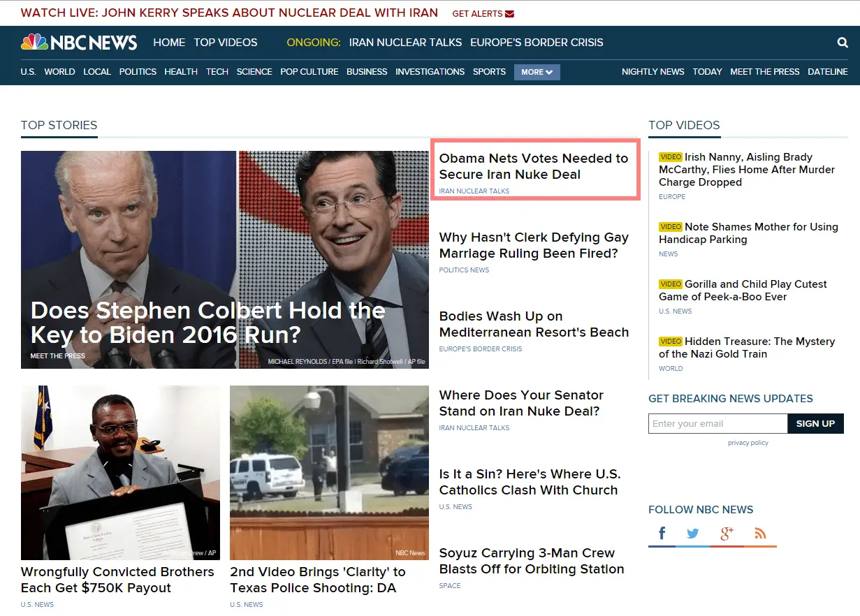Image resolution: width=860 pixels, height=616 pixels.
Task: Click the Europe's Border Crisis story tag
Action: (x=481, y=349)
